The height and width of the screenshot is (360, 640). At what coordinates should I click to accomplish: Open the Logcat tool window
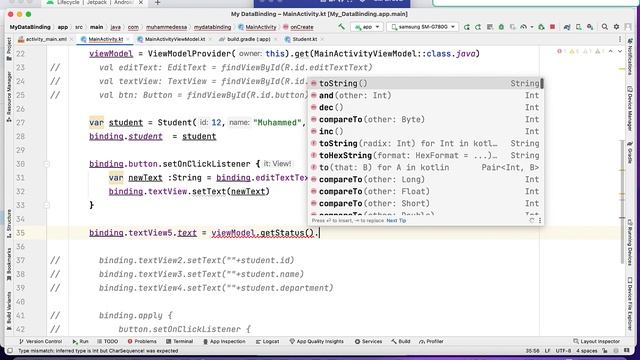click(267, 341)
